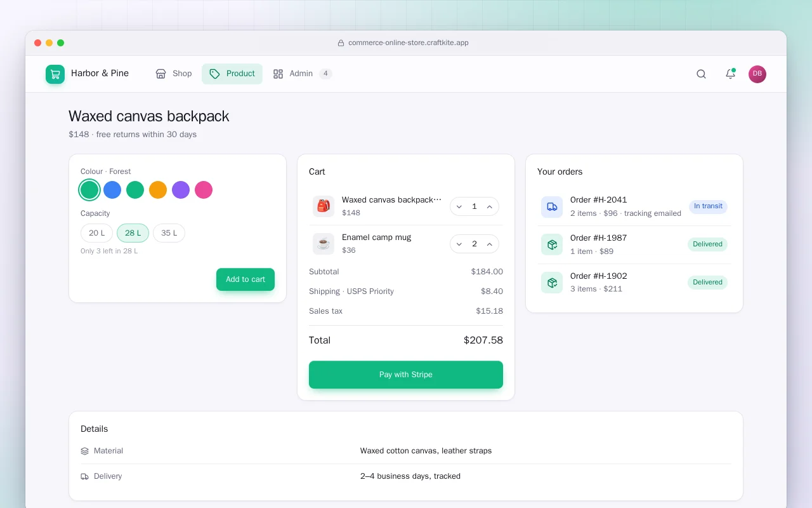Choose the 35 L capacity option

[x=169, y=233]
